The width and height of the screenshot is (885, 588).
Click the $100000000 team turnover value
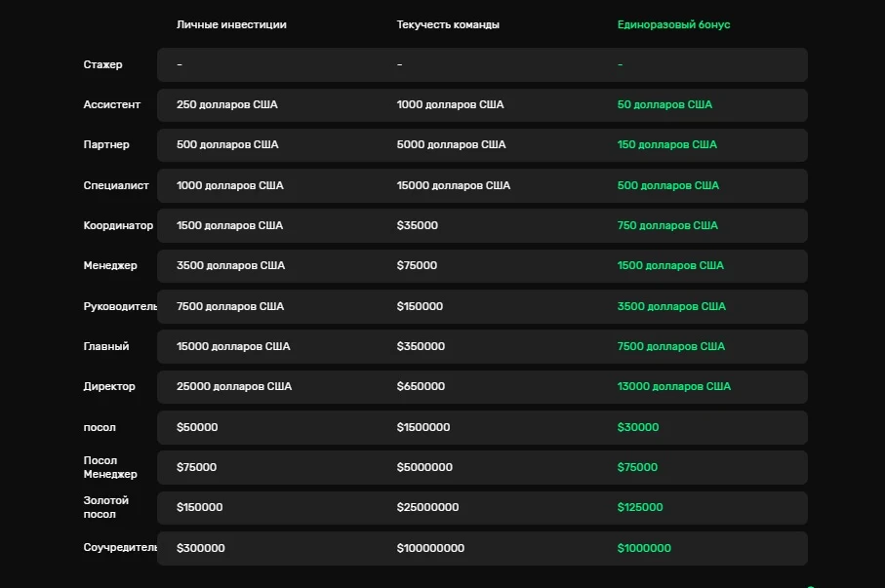[430, 548]
